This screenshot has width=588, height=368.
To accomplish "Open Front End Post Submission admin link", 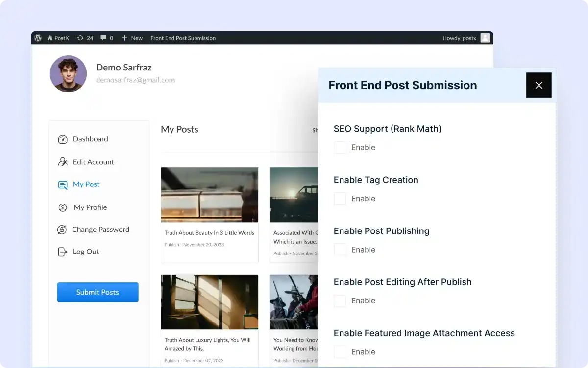I will tap(183, 38).
